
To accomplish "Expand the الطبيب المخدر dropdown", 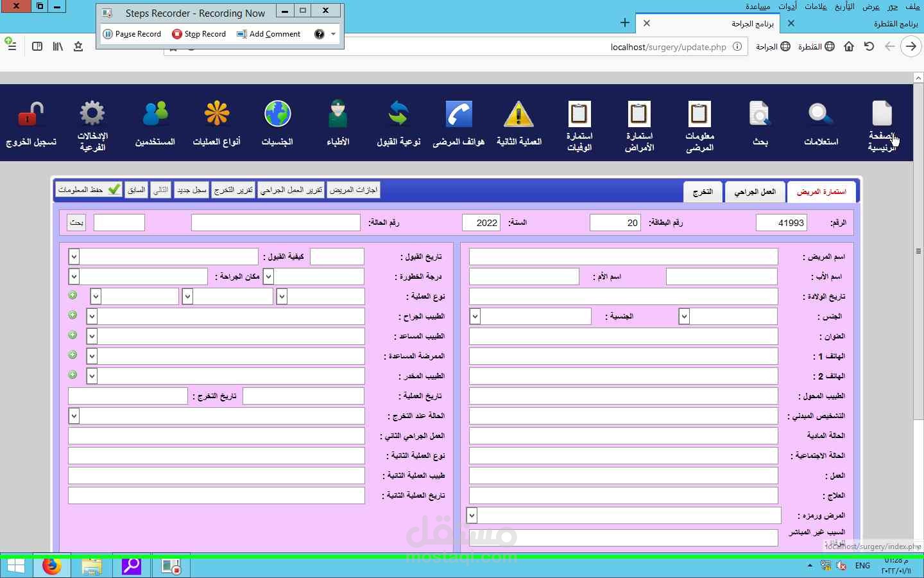I will (x=92, y=376).
